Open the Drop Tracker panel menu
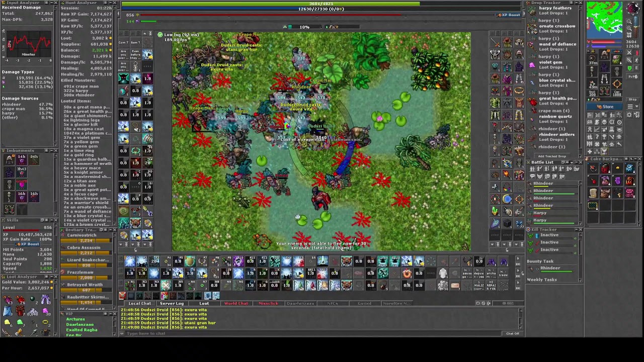Viewport: 644px width, 362px height. pyautogui.click(x=571, y=3)
